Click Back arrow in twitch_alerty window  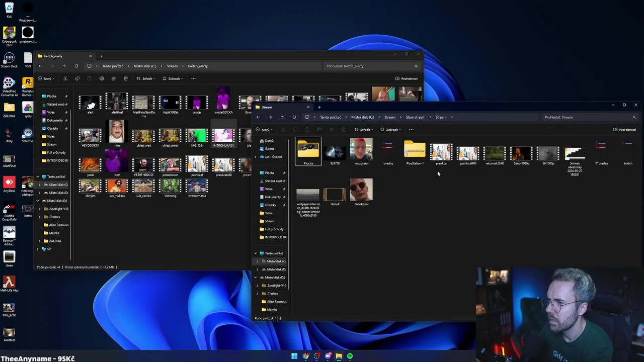coord(40,66)
